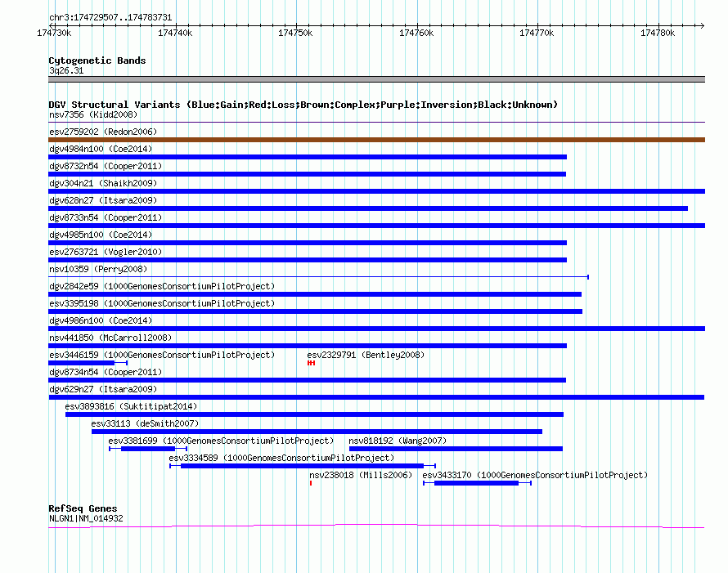The width and height of the screenshot is (728, 573).
Task: Click the blue bar under nsv818192 (Wang2007)
Action: point(456,449)
